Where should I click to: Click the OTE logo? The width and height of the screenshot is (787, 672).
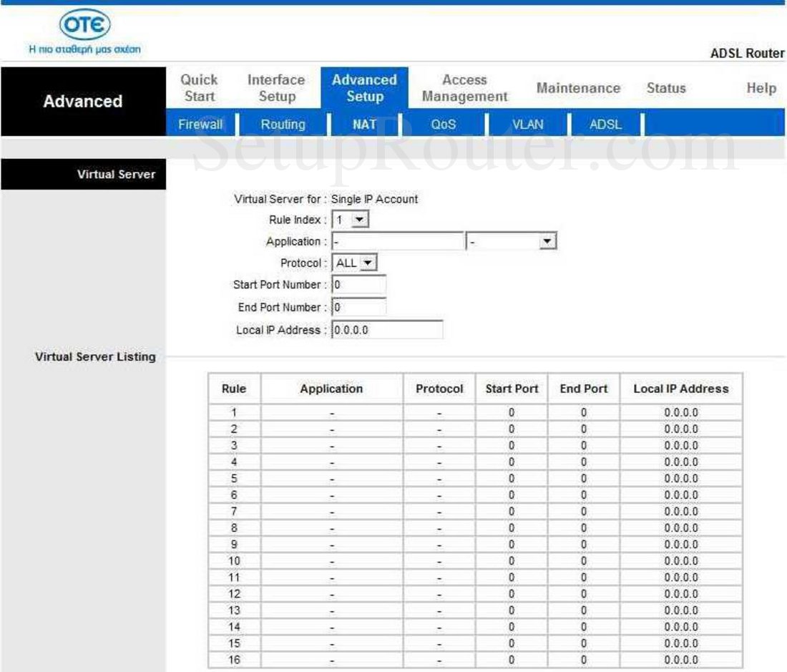pos(85,25)
